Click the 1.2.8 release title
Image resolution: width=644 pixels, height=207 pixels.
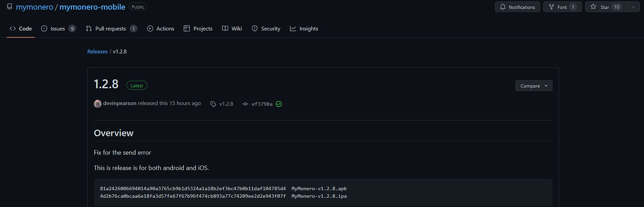(106, 85)
